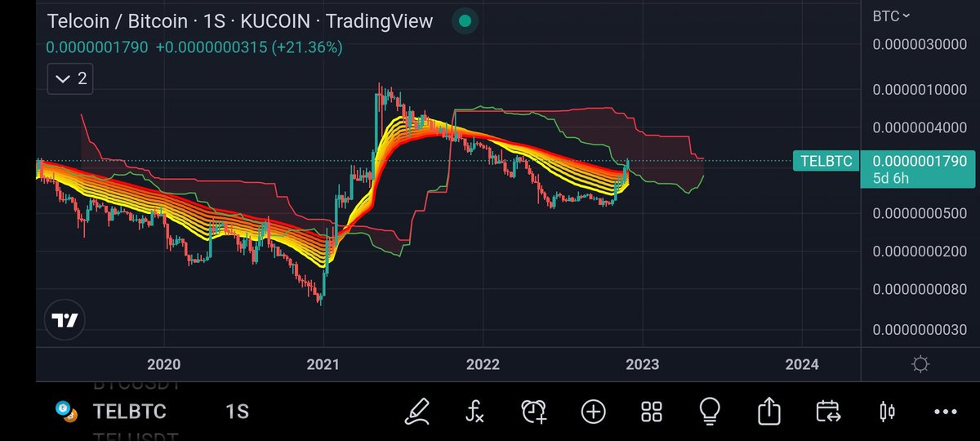Click the 0.0000030000 price scale value
The width and height of the screenshot is (980, 441).
point(920,44)
